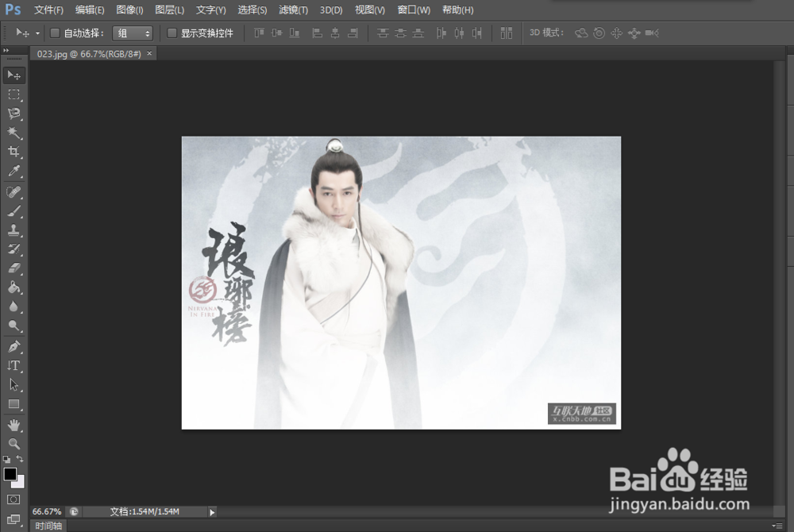
Task: Distribute top edges icon
Action: tap(383, 33)
